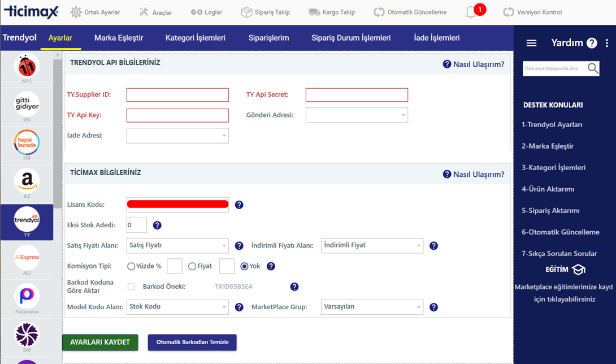Screen dimensions: 616x364
Task: Focus the TY Api Key field
Action: pos(177,115)
